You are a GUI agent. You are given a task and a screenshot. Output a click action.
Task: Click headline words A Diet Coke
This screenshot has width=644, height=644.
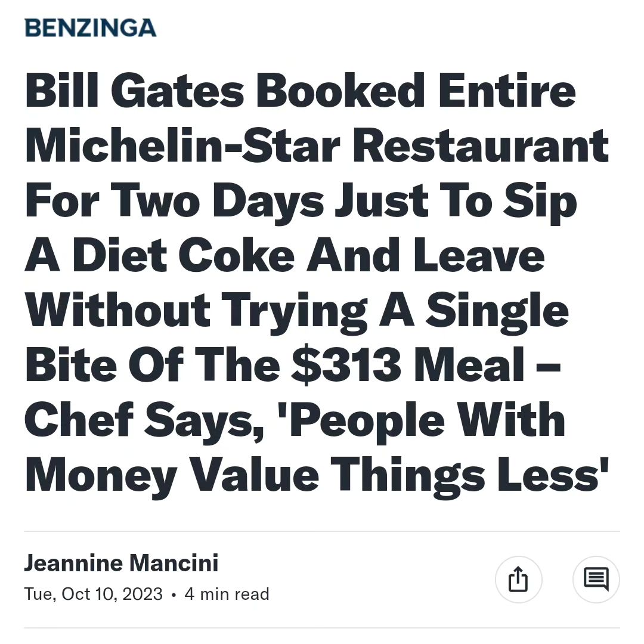[x=160, y=255]
